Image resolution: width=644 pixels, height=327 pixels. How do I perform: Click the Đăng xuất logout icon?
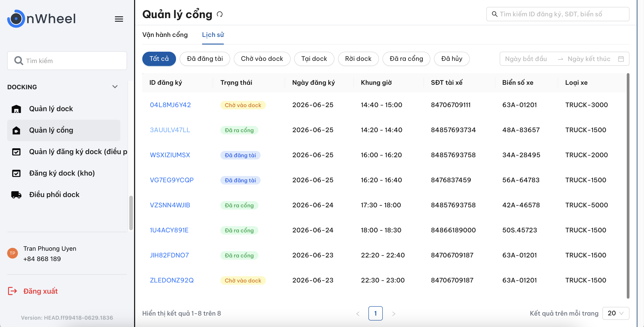click(12, 291)
